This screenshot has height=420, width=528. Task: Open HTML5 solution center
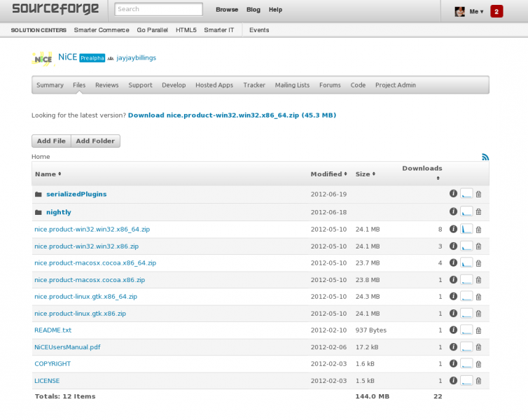click(186, 30)
